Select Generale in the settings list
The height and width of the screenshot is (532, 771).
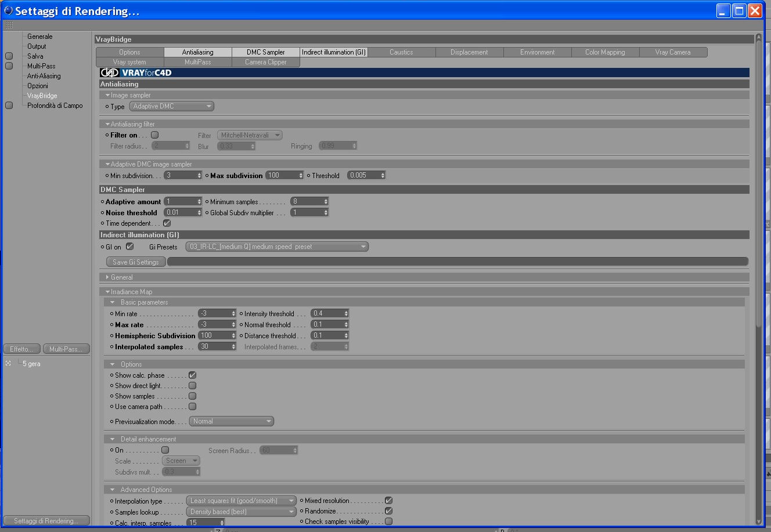[x=40, y=37]
